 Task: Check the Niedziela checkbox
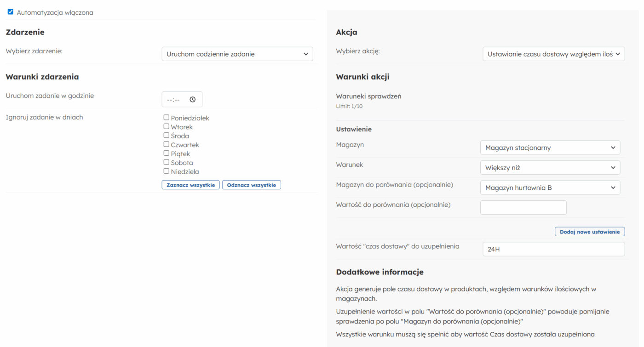[167, 171]
